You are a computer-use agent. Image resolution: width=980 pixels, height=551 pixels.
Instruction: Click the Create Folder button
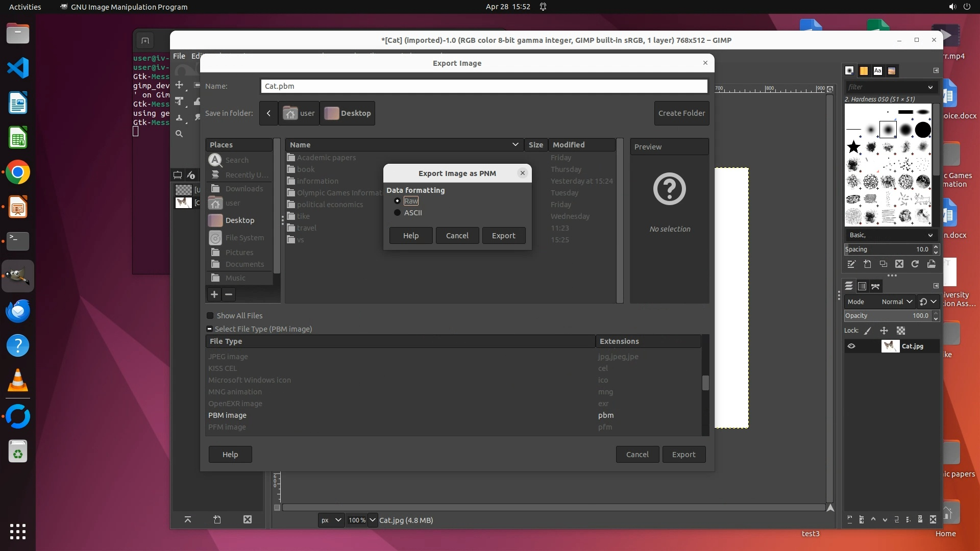pos(681,113)
